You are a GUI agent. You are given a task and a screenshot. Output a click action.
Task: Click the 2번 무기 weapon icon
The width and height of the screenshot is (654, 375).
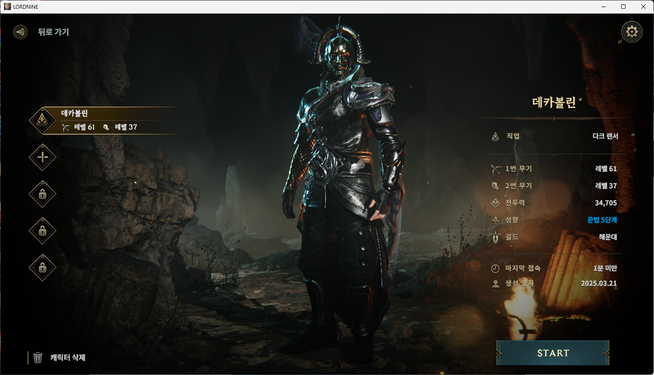[x=496, y=186]
